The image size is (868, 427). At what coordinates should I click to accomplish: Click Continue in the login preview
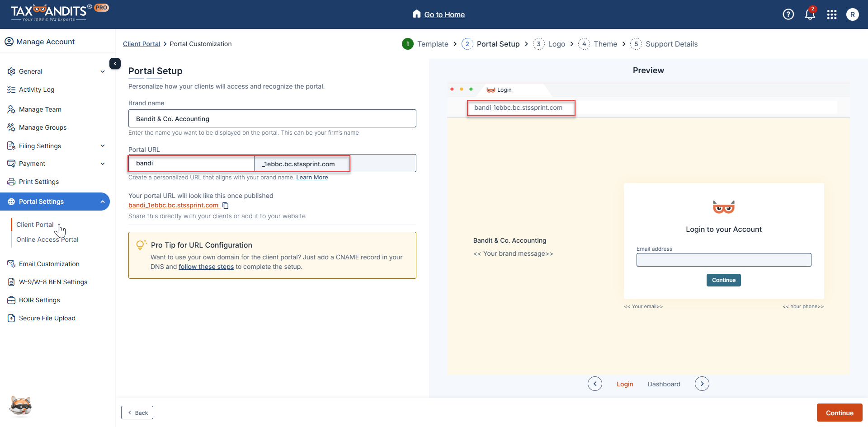pyautogui.click(x=723, y=280)
